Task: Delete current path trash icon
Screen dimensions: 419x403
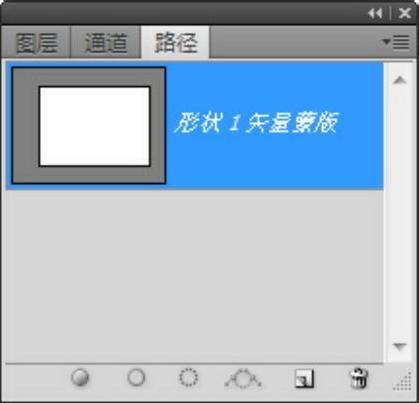Action: 359,378
